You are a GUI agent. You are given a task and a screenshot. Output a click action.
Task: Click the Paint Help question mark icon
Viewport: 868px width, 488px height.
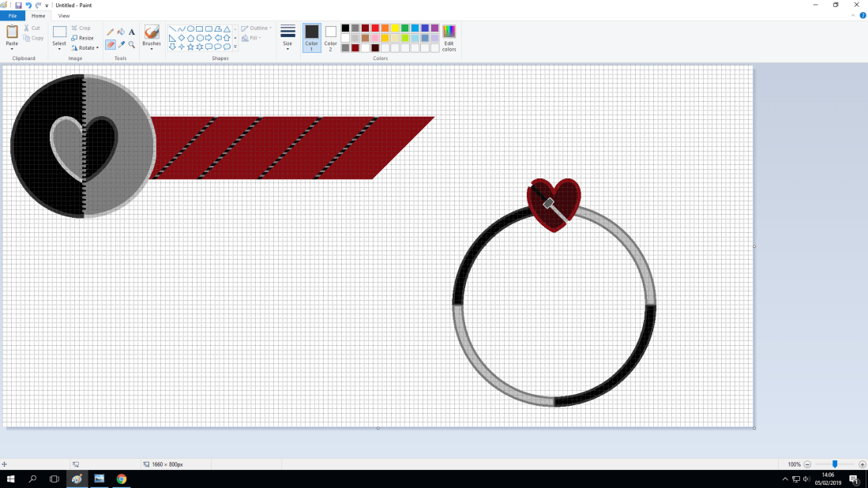[x=862, y=16]
